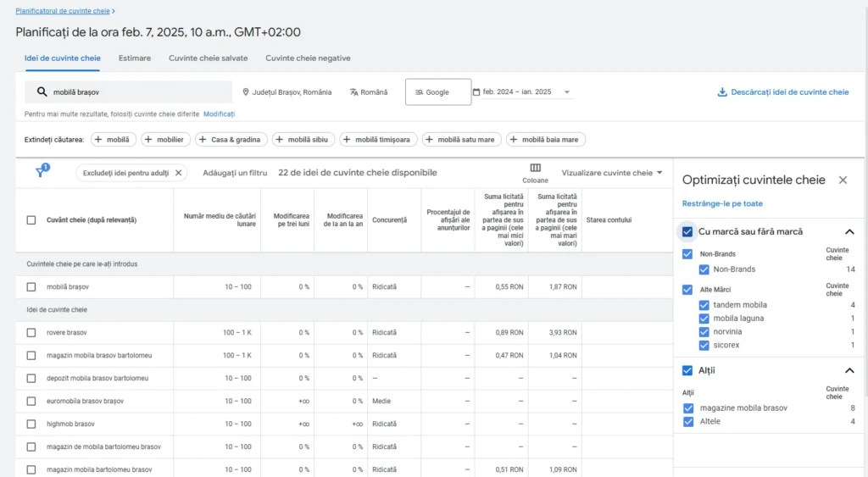Switch to Idei de cuvinte cheie tab

click(x=63, y=58)
